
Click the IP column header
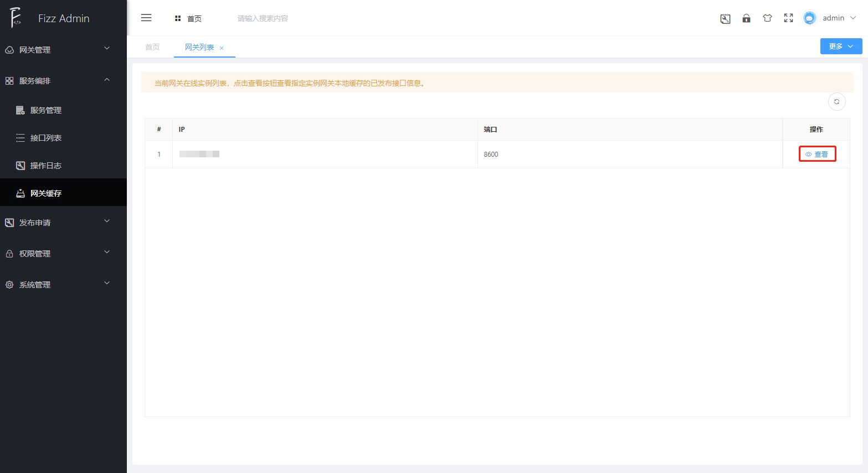coord(325,130)
